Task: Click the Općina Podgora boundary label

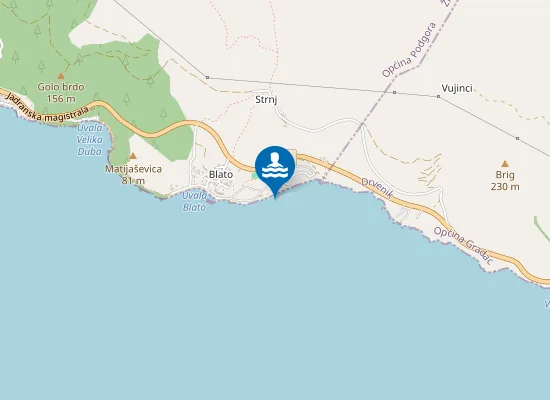Action: point(409,50)
